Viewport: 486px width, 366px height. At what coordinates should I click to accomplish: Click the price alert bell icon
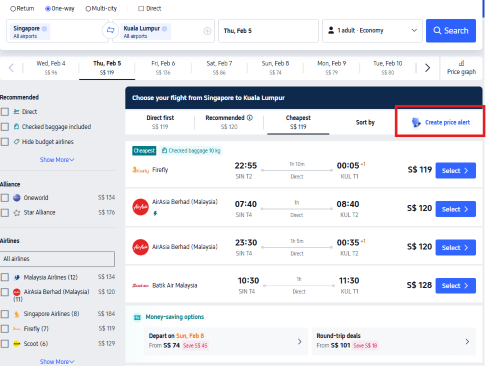coord(416,122)
